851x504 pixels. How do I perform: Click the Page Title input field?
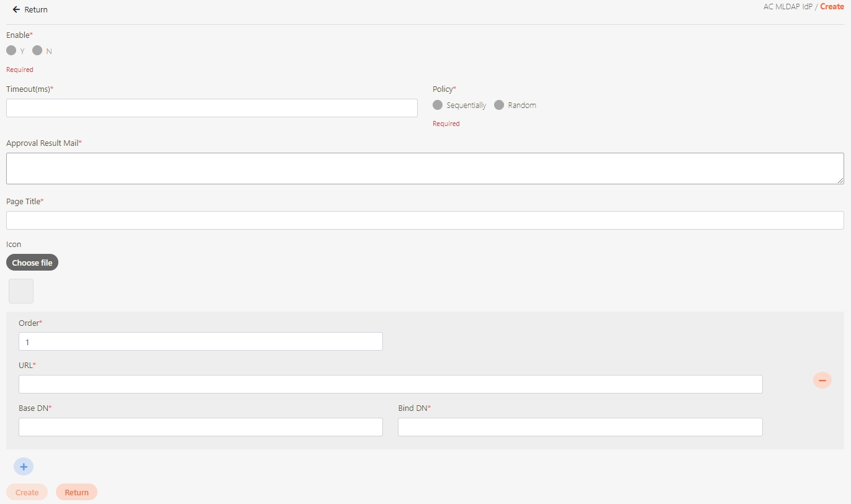(x=425, y=220)
